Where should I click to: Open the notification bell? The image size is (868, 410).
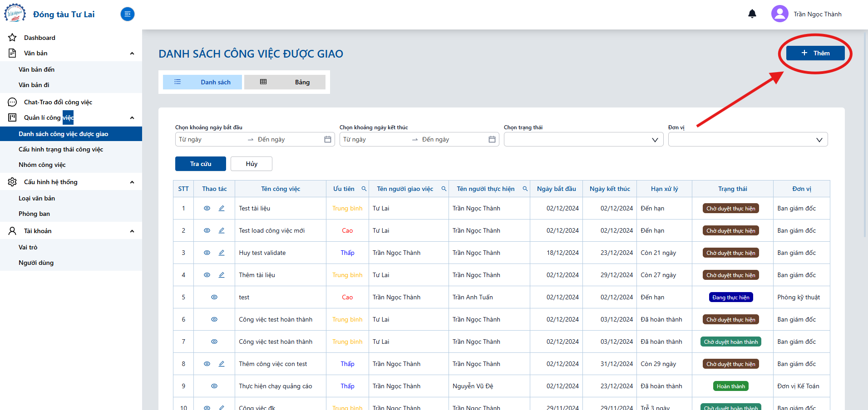pos(752,14)
